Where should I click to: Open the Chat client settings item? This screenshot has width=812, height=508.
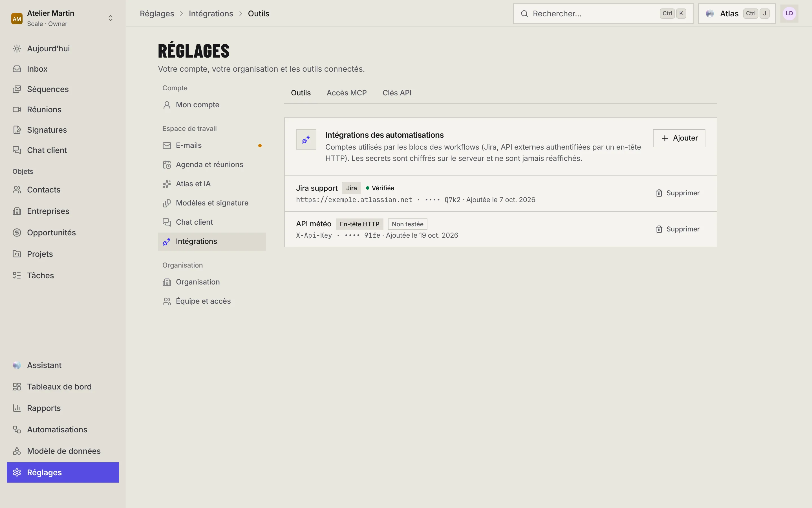point(212,222)
